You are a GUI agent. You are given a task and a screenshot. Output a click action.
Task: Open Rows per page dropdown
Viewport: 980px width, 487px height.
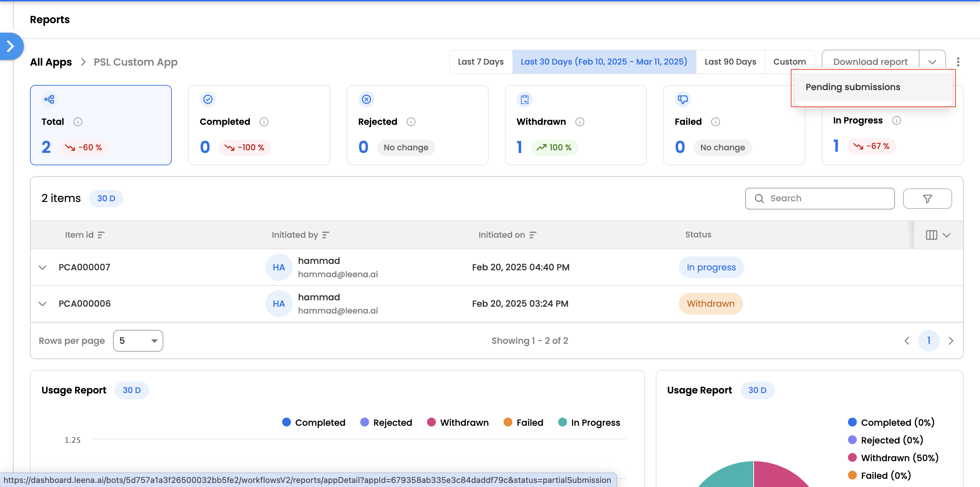[x=138, y=341]
